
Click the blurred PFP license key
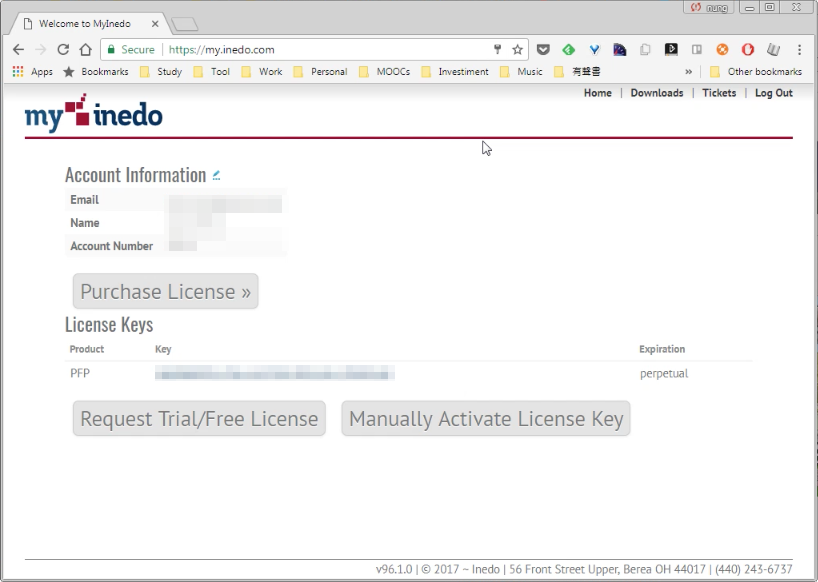pos(274,373)
